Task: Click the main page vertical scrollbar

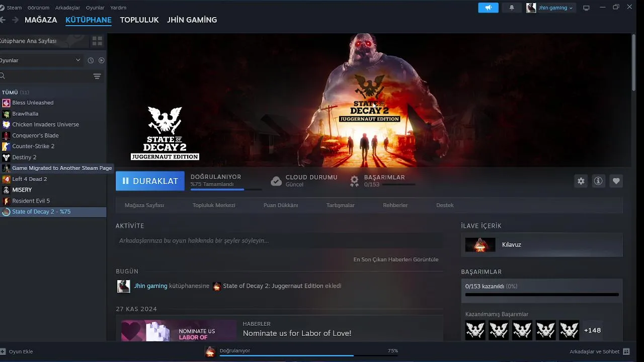Action: [633, 62]
